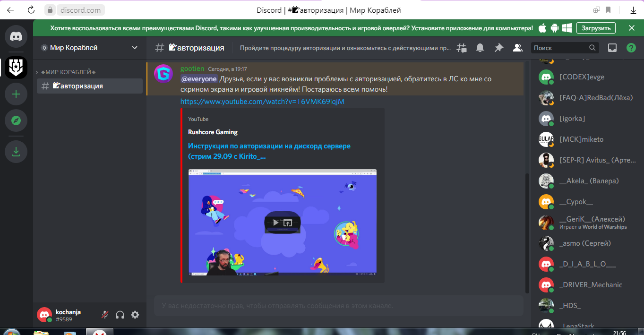
Task: Play the embedded YouTube video
Action: (282, 223)
